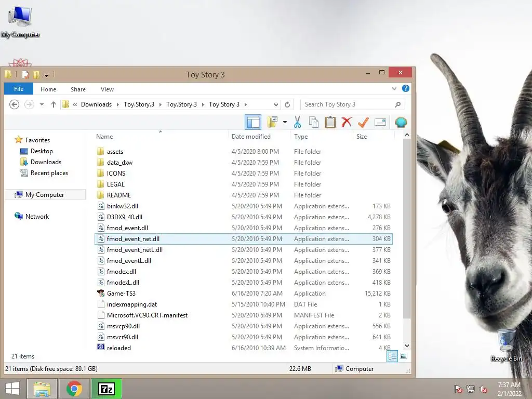Image resolution: width=532 pixels, height=399 pixels.
Task: Click the vertical scrollbar up arrow
Action: point(407,135)
